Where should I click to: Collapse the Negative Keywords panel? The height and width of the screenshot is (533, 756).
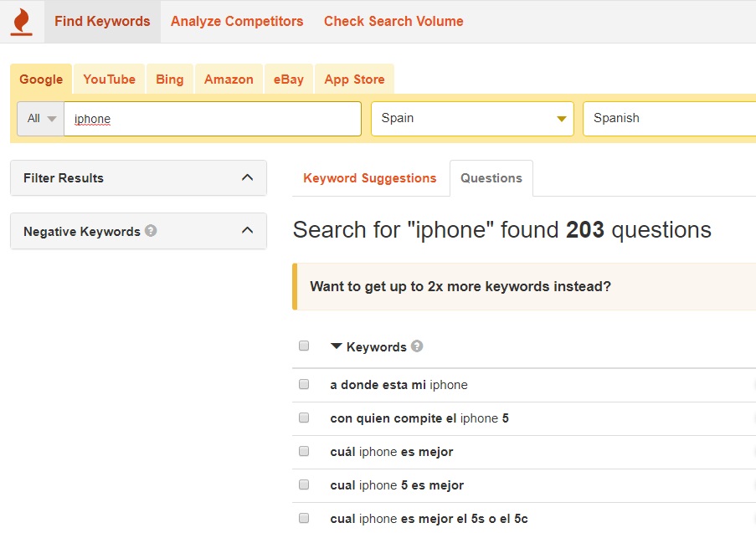[x=247, y=231]
